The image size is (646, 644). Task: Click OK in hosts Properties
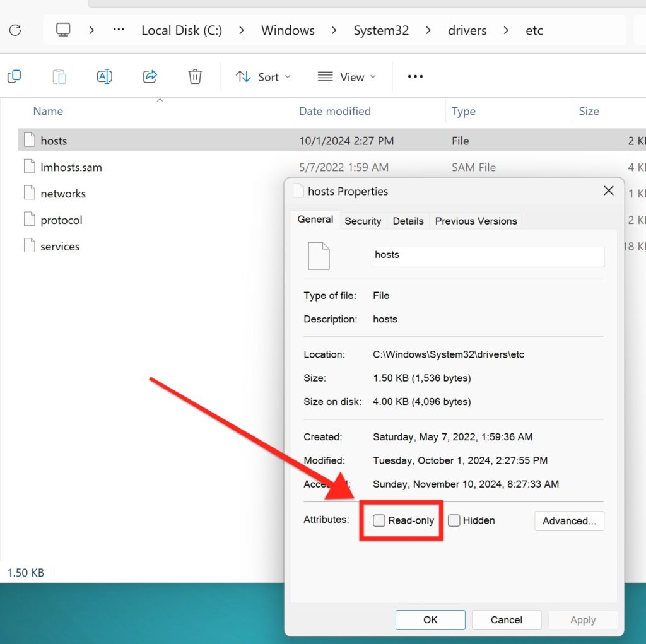click(430, 619)
